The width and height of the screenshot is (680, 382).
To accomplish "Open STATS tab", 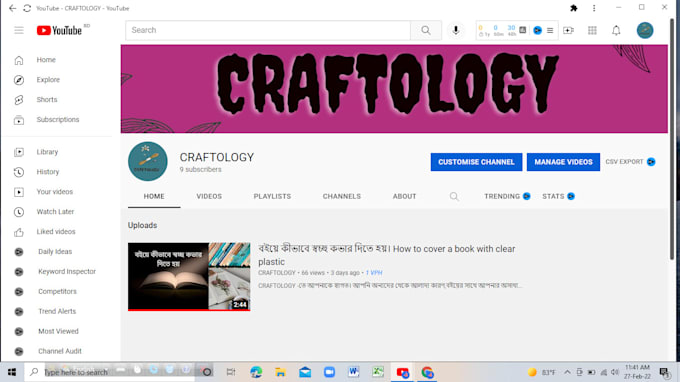I will click(558, 196).
